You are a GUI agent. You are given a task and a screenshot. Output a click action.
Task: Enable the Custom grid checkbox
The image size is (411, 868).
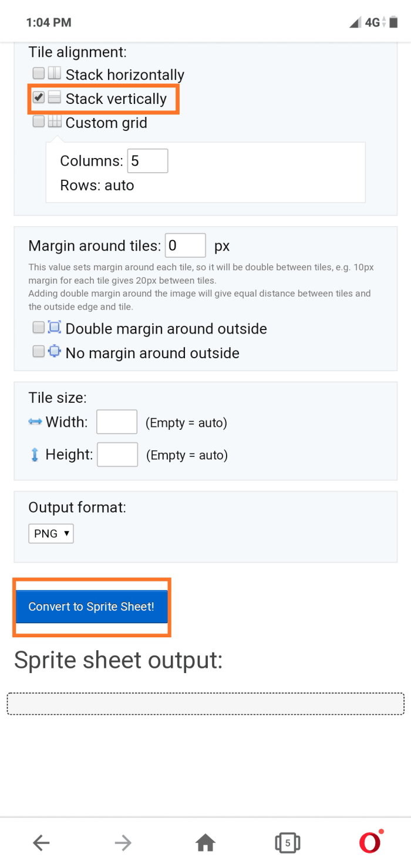[39, 122]
